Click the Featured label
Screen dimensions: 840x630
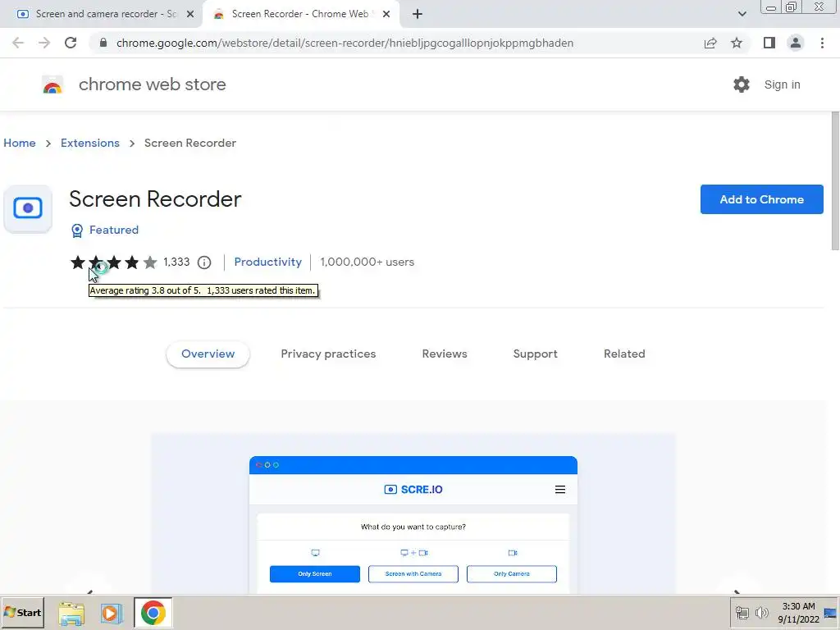click(113, 230)
